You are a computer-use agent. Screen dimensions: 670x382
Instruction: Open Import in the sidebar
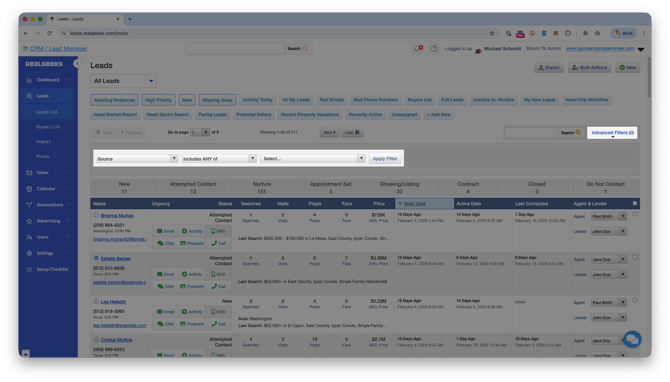coord(43,142)
